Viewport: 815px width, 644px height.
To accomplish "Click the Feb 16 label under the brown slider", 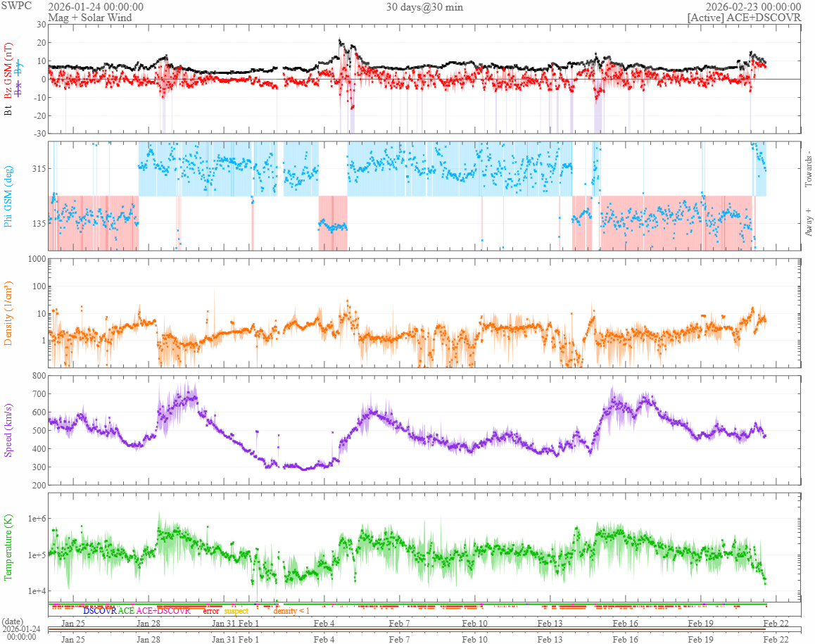I will coord(625,639).
